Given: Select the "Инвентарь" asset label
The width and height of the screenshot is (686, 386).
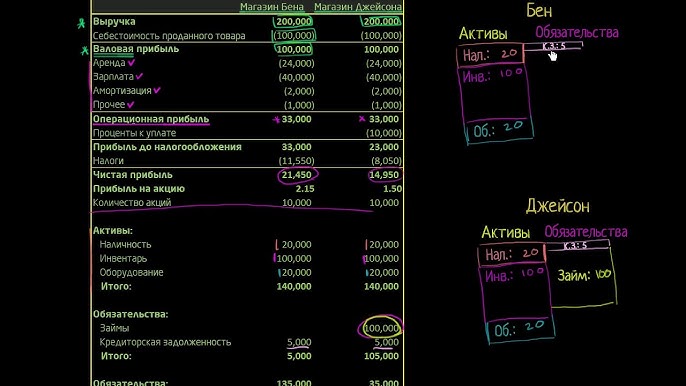Looking at the screenshot, I should click(123, 259).
